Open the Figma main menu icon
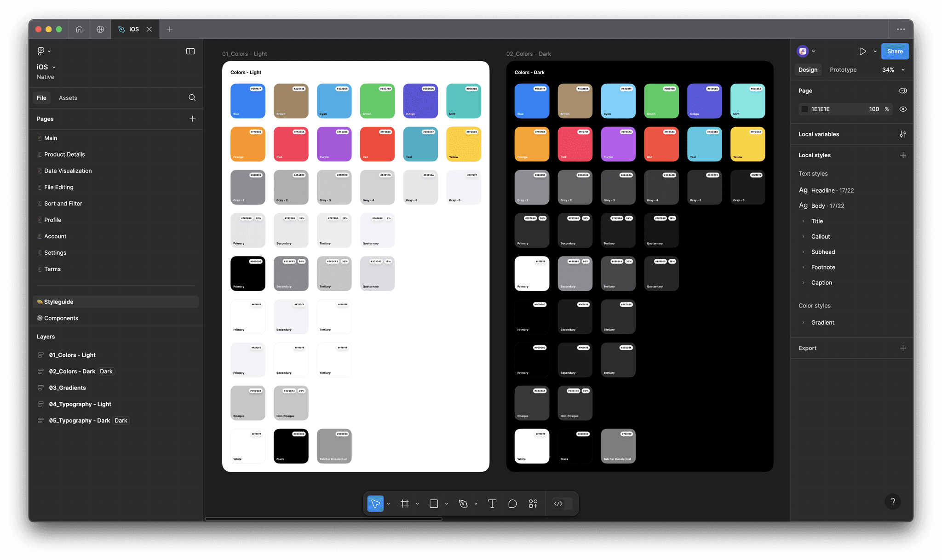942x560 pixels. point(41,51)
